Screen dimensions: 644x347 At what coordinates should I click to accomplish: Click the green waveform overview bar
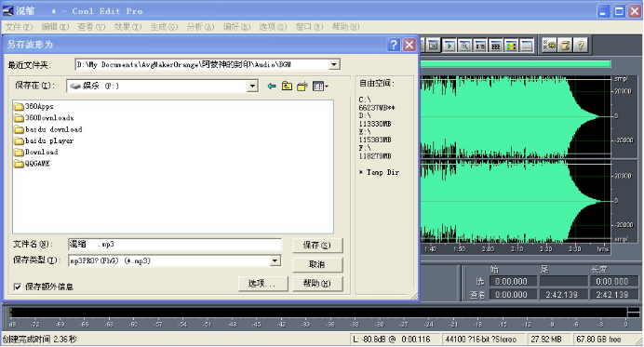pyautogui.click(x=515, y=64)
